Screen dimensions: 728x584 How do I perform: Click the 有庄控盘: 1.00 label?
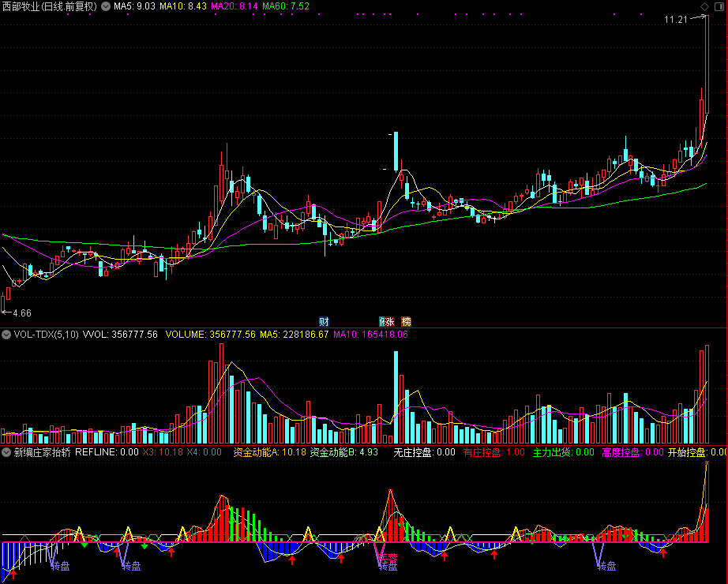tap(494, 452)
